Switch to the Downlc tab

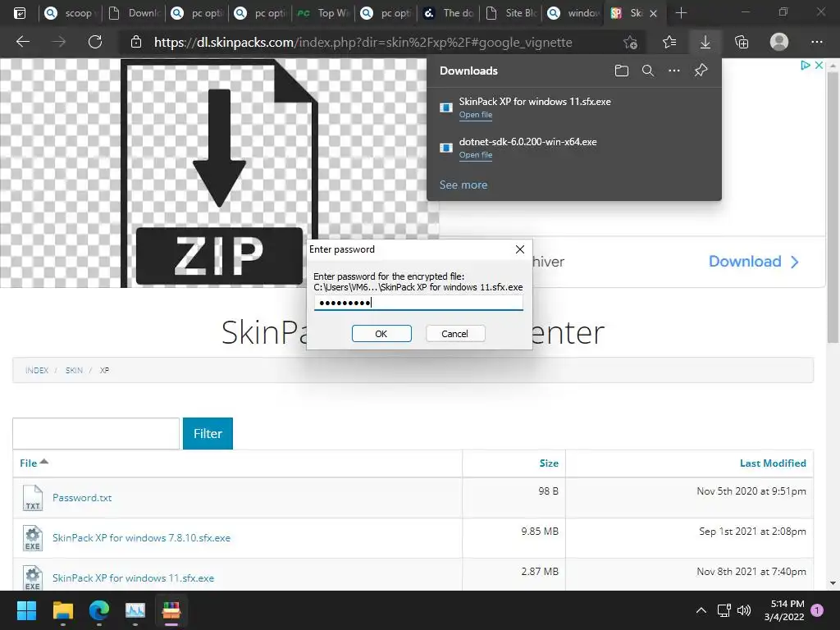135,13
